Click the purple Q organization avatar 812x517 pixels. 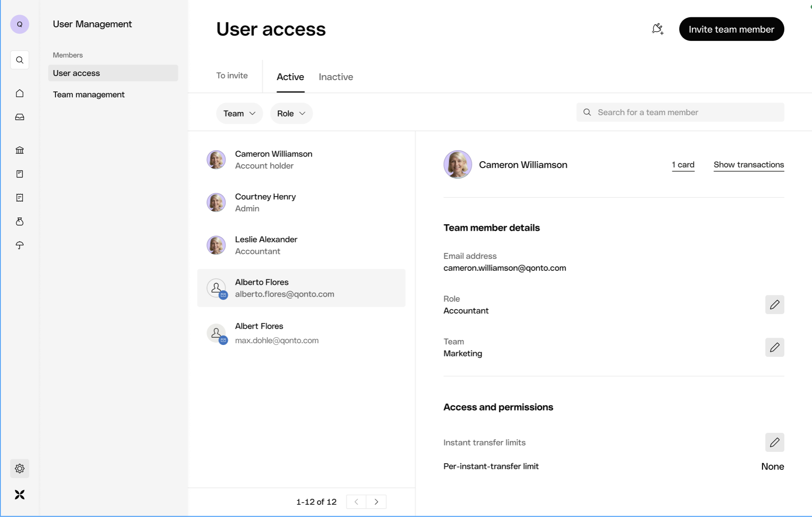[20, 24]
